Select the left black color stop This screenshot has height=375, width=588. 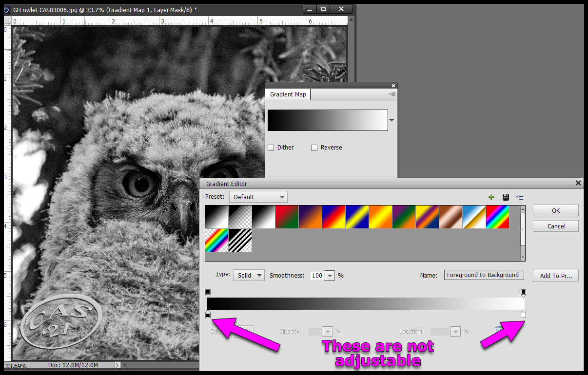(208, 314)
